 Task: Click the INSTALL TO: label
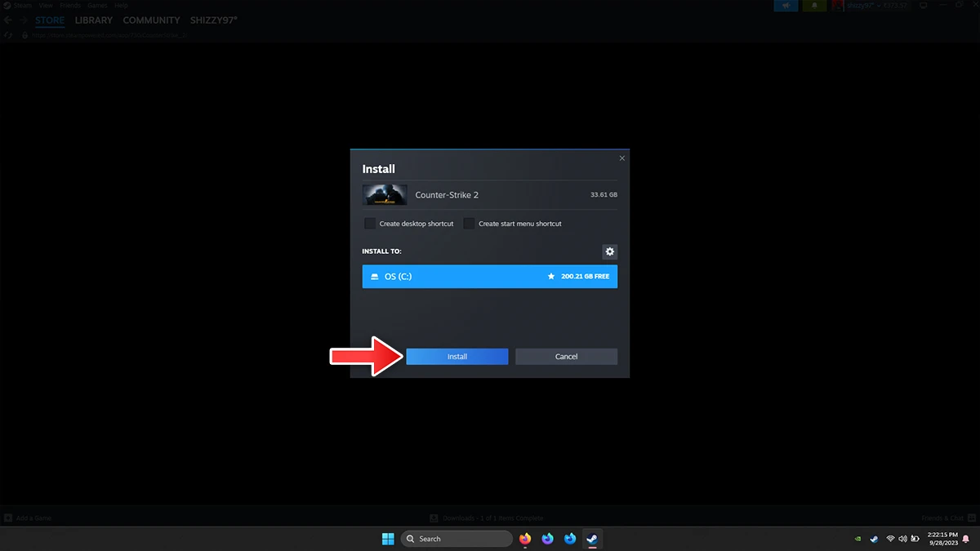click(382, 251)
